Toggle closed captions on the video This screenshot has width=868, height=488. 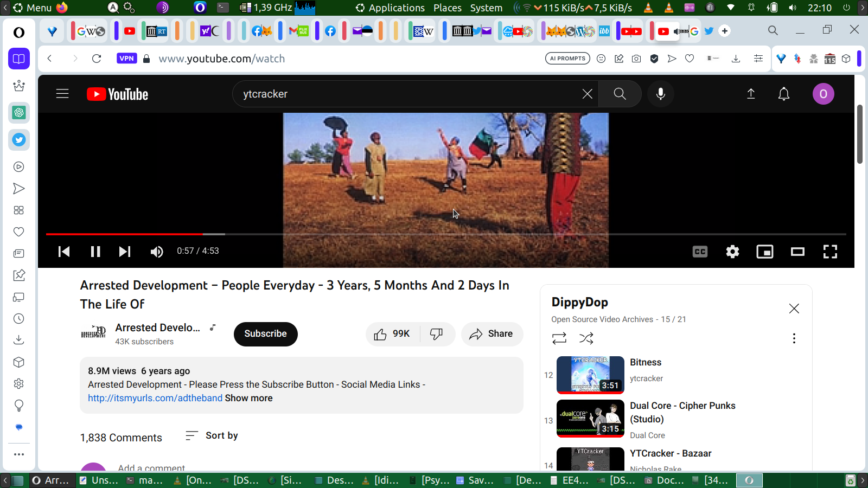coord(700,252)
